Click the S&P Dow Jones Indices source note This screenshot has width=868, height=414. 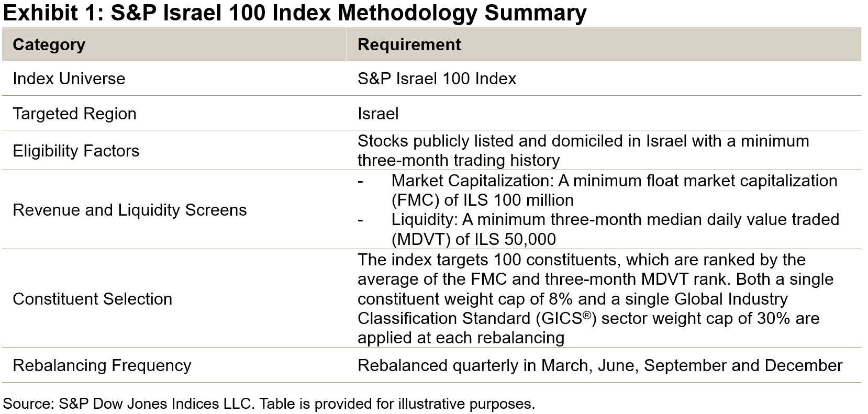point(269,404)
